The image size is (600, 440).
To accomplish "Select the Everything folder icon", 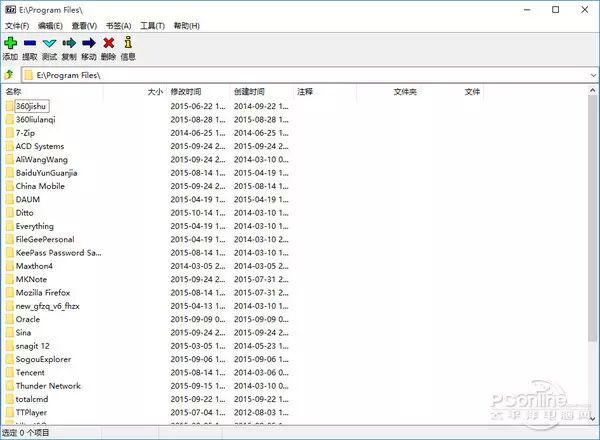I will pos(10,226).
